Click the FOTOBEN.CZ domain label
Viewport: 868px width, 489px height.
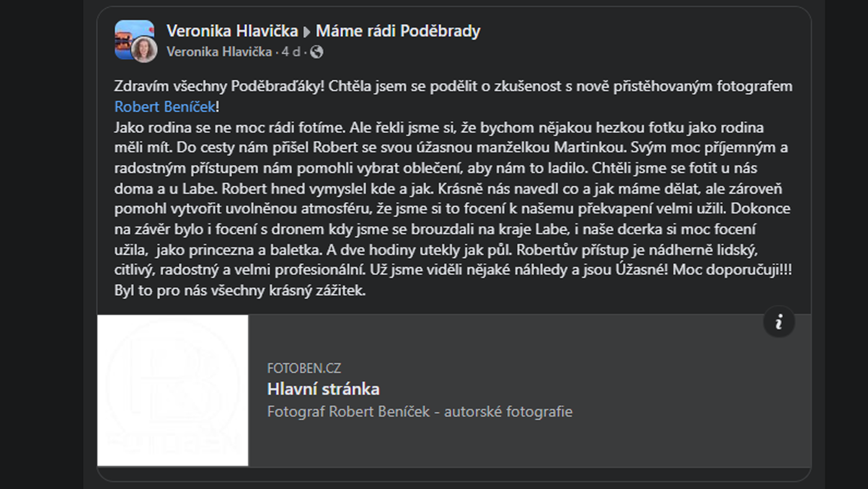[304, 368]
